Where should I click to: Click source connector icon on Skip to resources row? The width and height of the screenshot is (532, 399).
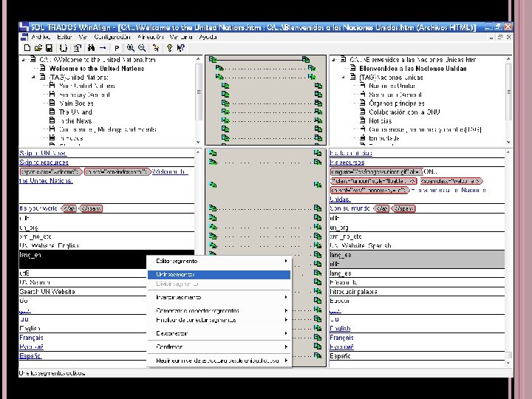pos(213,162)
